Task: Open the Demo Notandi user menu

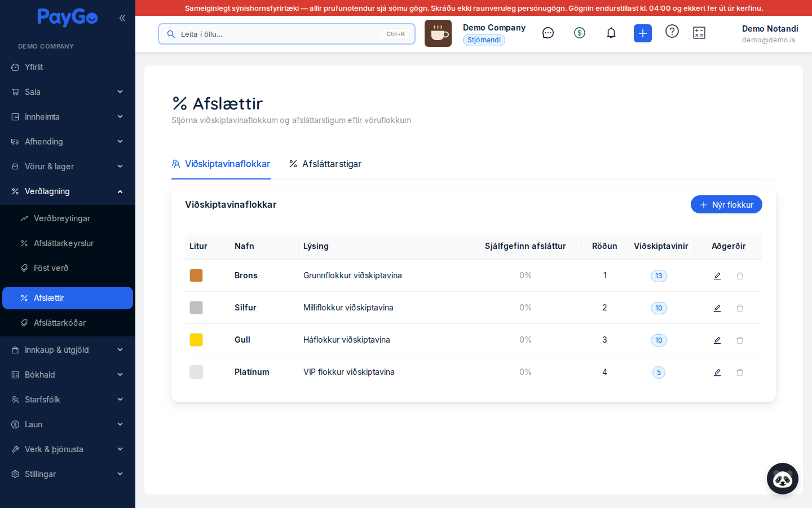Action: coord(770,34)
